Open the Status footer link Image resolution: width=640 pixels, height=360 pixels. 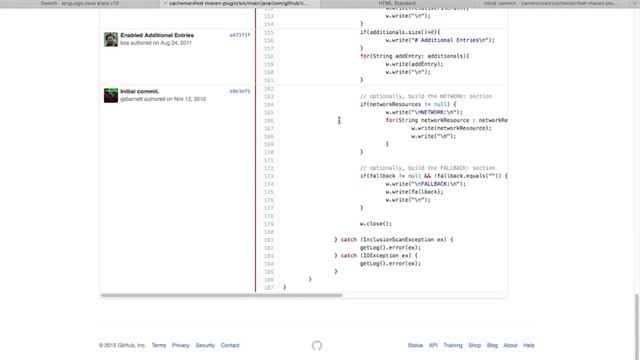click(x=415, y=345)
